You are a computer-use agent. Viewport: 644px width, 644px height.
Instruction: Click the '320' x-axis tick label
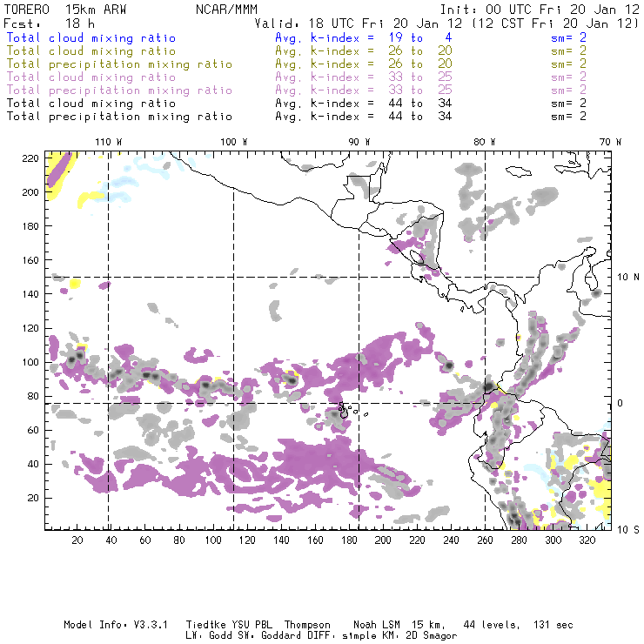(x=587, y=540)
